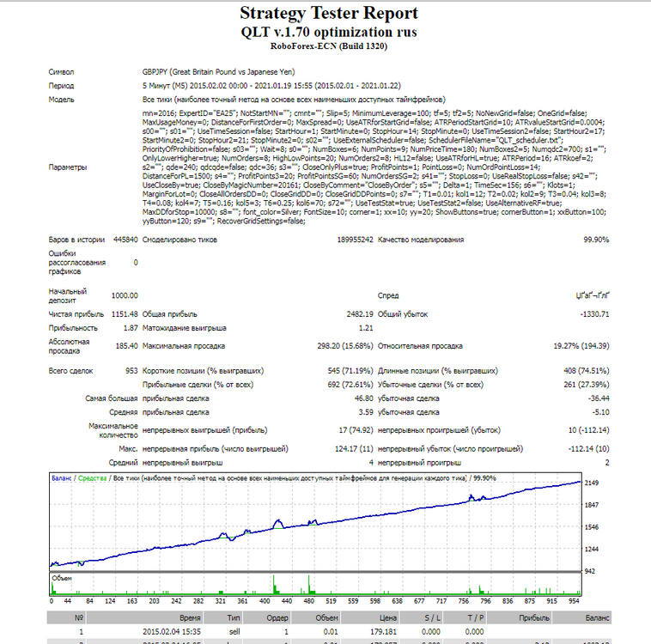Click the gross loss value -1330.71

point(594,314)
